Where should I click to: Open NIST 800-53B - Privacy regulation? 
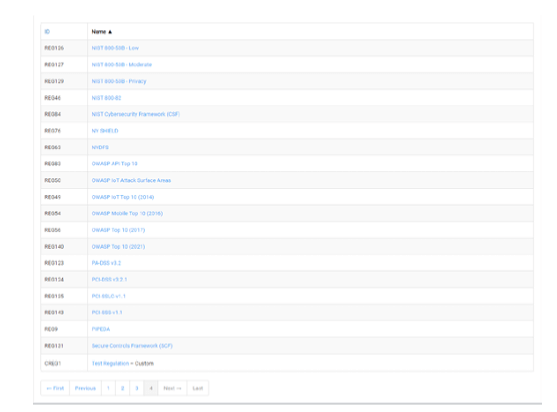(x=119, y=81)
